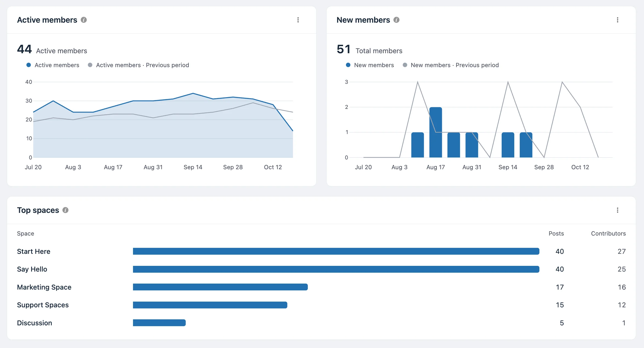Click the New members info icon
Viewport: 644px width, 348px height.
[396, 20]
